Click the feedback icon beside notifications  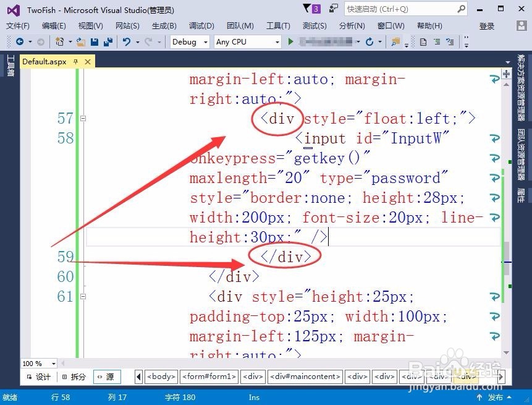click(x=334, y=9)
